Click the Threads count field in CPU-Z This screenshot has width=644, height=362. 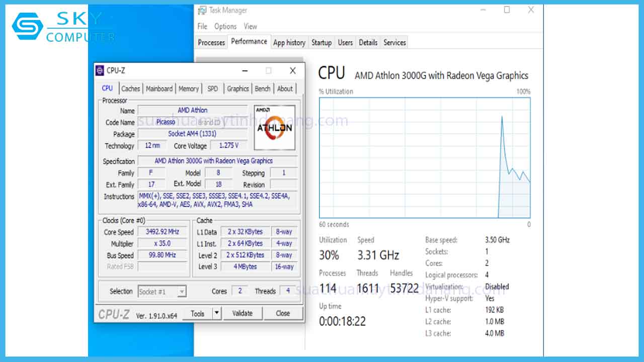(288, 291)
